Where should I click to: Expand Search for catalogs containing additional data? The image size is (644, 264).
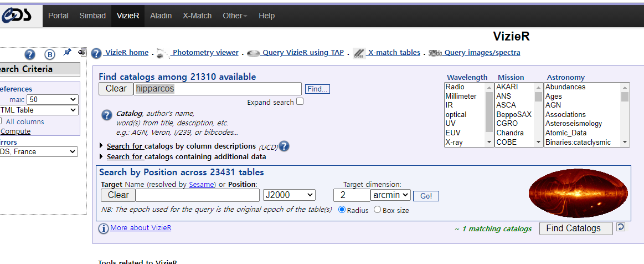183,156
